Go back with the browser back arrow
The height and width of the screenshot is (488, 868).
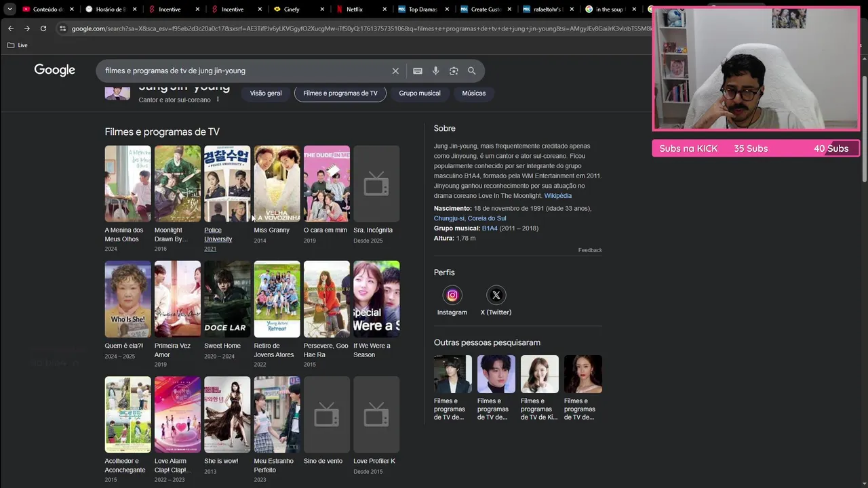click(x=10, y=28)
